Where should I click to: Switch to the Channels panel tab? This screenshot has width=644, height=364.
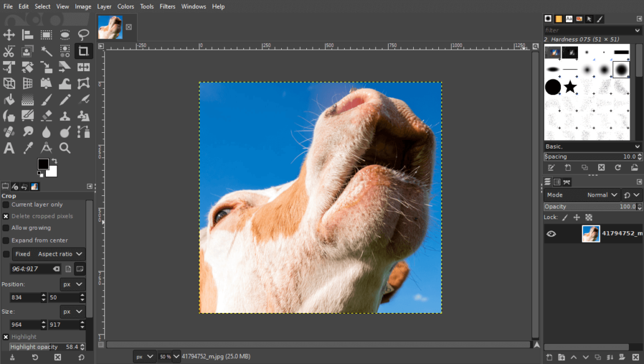pos(557,182)
